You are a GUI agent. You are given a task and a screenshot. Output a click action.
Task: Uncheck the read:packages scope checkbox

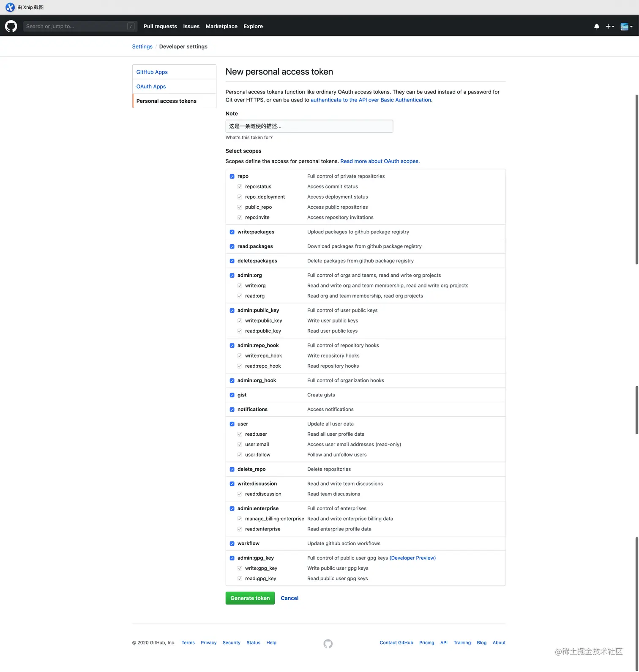click(x=232, y=246)
